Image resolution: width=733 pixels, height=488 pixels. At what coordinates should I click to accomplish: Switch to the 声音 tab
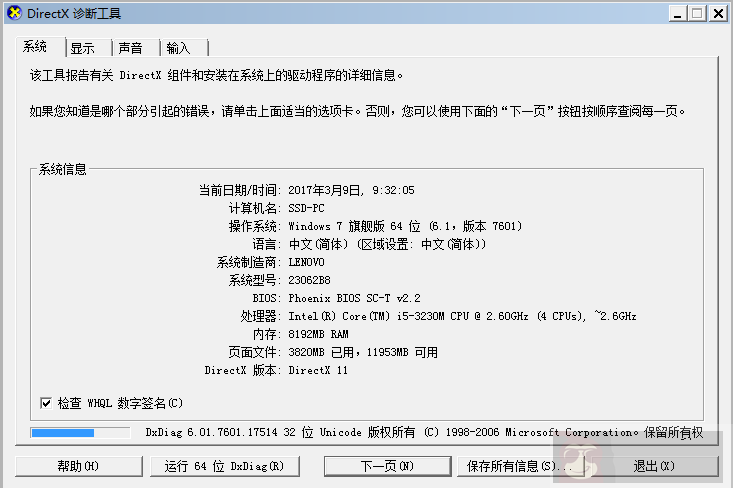click(x=136, y=48)
